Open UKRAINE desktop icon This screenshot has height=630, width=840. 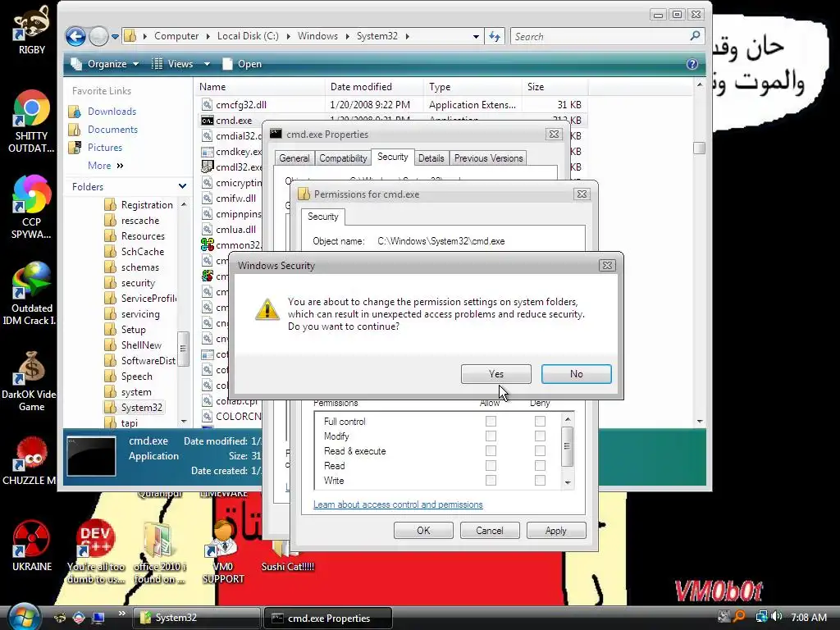tap(32, 546)
